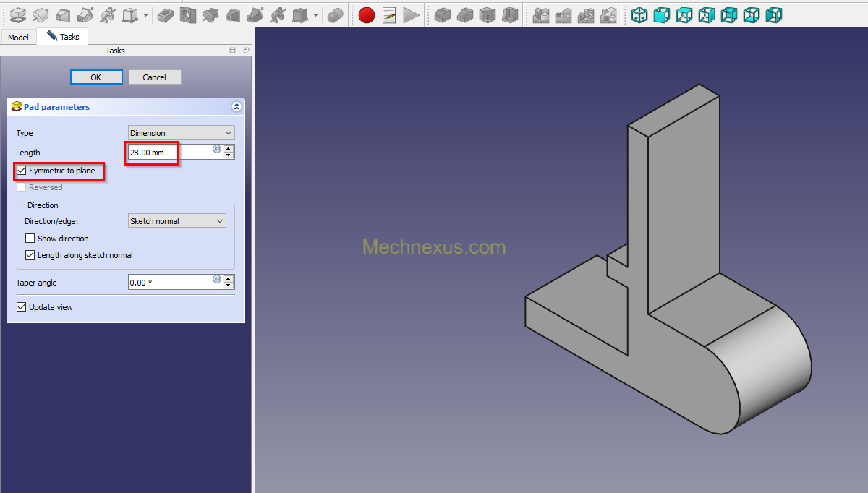Open the Type dropdown showing Dimension
Image resolution: width=868 pixels, height=493 pixels.
pos(181,133)
